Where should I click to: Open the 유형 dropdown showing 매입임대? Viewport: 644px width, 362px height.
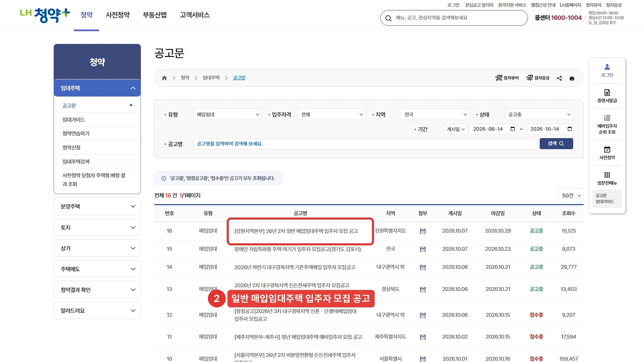[227, 115]
